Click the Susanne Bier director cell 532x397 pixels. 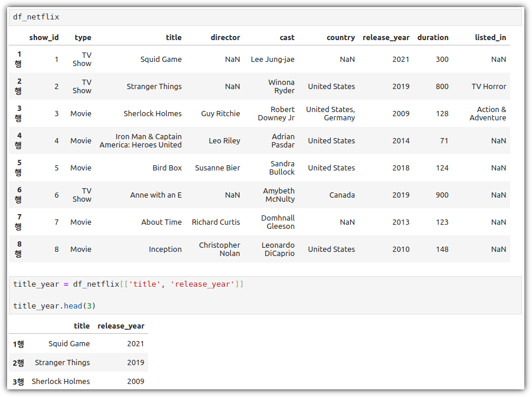pos(217,168)
